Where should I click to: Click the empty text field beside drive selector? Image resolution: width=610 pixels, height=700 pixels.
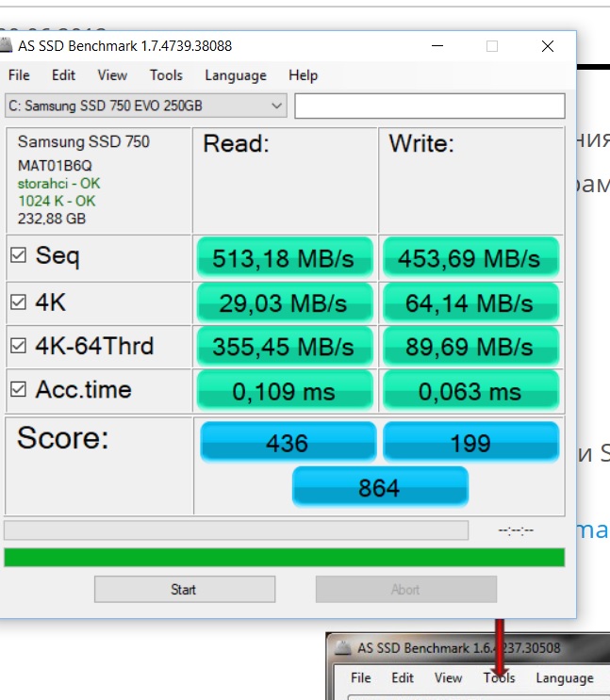point(430,106)
